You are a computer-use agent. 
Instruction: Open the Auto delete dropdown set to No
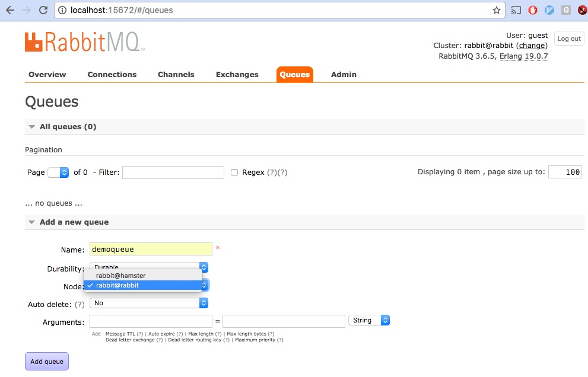point(149,303)
